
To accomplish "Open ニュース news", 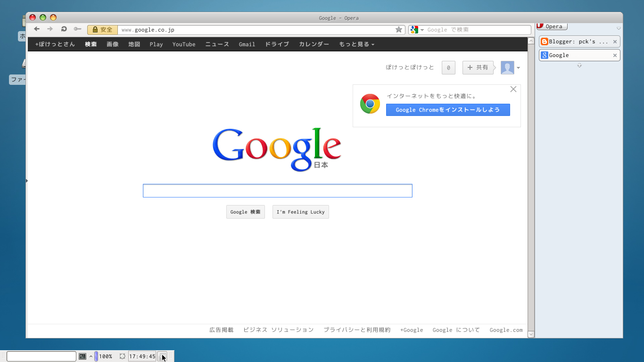I will pyautogui.click(x=217, y=44).
